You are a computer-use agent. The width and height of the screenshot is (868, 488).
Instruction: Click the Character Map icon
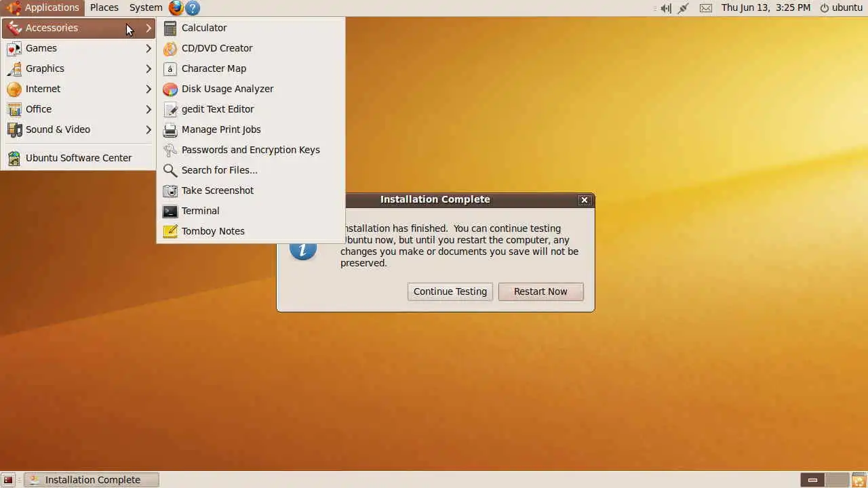click(170, 68)
